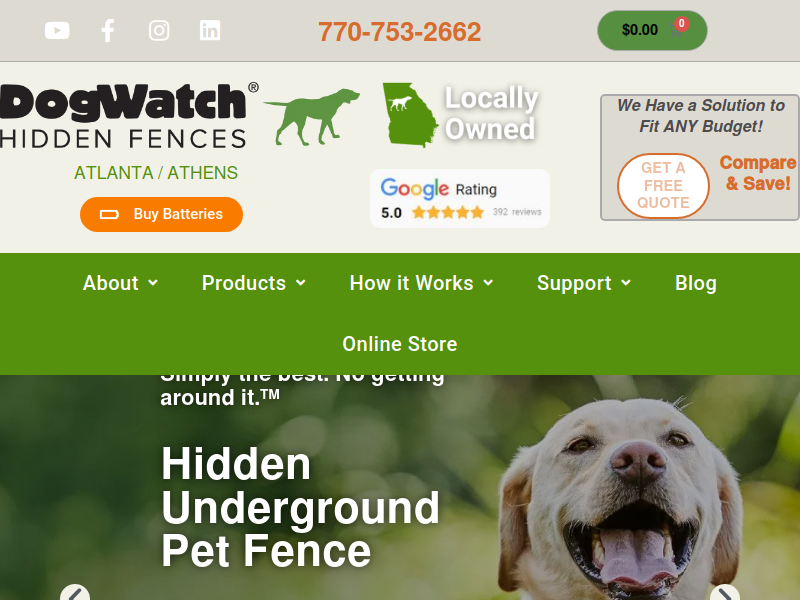Call the phone number 770-753-2662
Image resolution: width=800 pixels, height=600 pixels.
click(399, 32)
